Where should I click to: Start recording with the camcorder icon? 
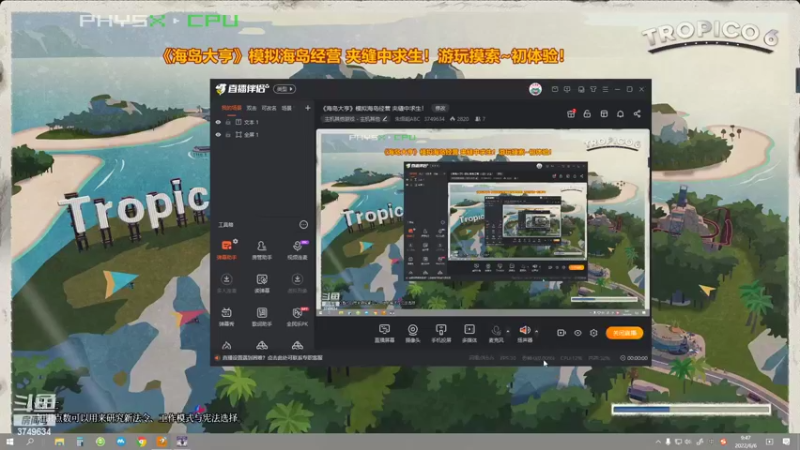click(561, 333)
